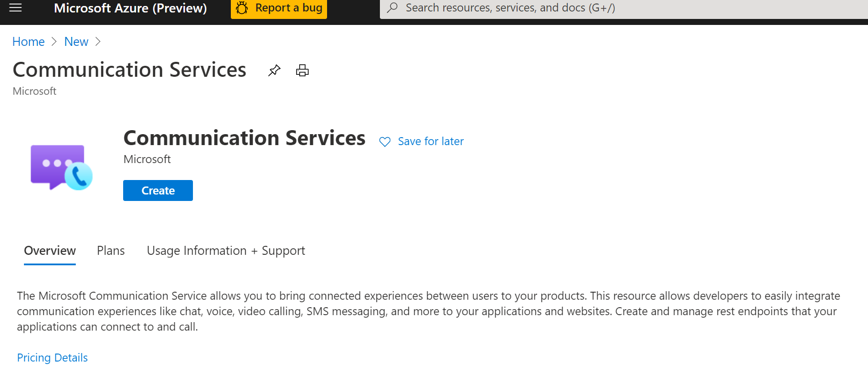Click the bug icon in the top bar

[x=242, y=8]
